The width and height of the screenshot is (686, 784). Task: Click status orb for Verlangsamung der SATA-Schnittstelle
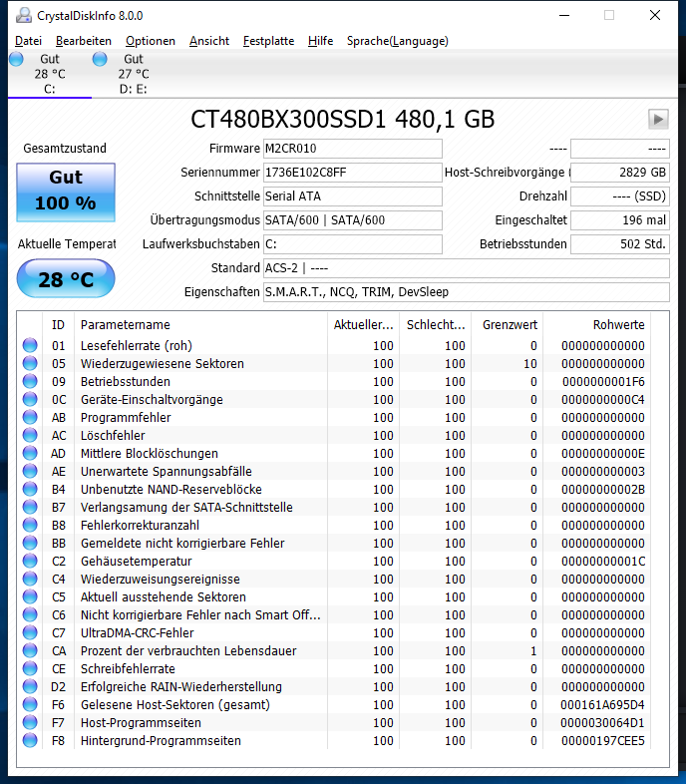[30, 508]
